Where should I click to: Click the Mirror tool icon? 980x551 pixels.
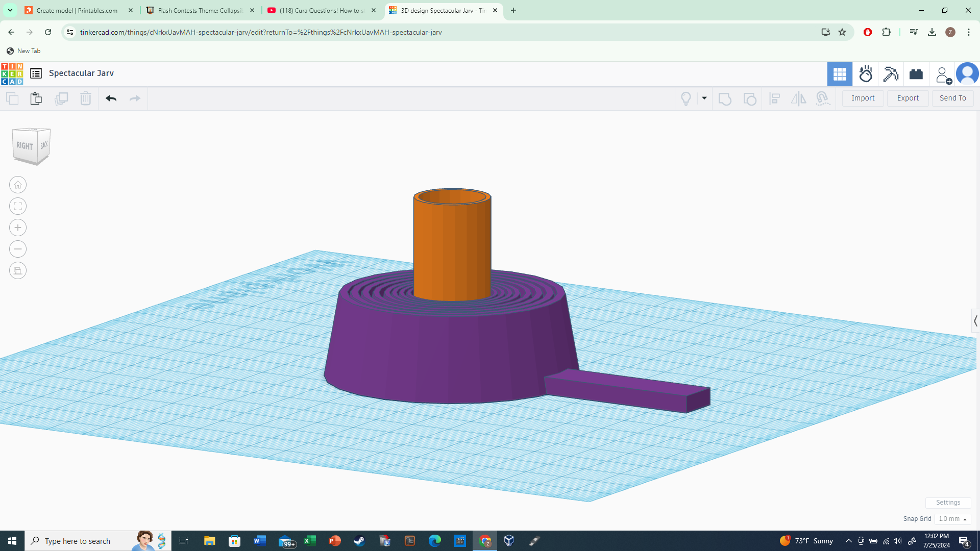point(798,98)
